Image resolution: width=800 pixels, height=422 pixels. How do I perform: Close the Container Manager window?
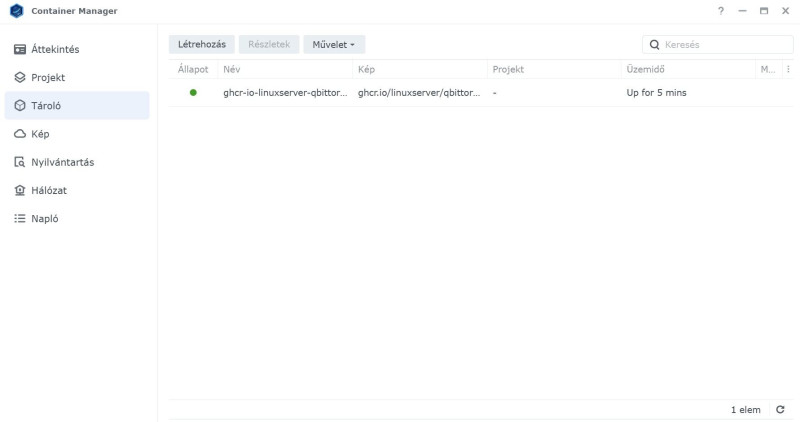pyautogui.click(x=786, y=11)
